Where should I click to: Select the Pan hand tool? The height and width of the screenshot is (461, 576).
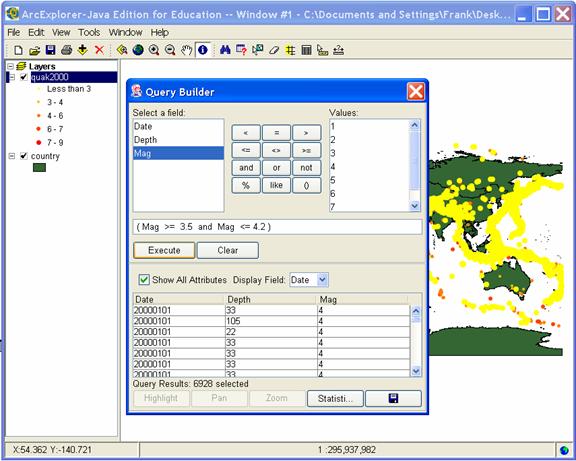(x=187, y=50)
